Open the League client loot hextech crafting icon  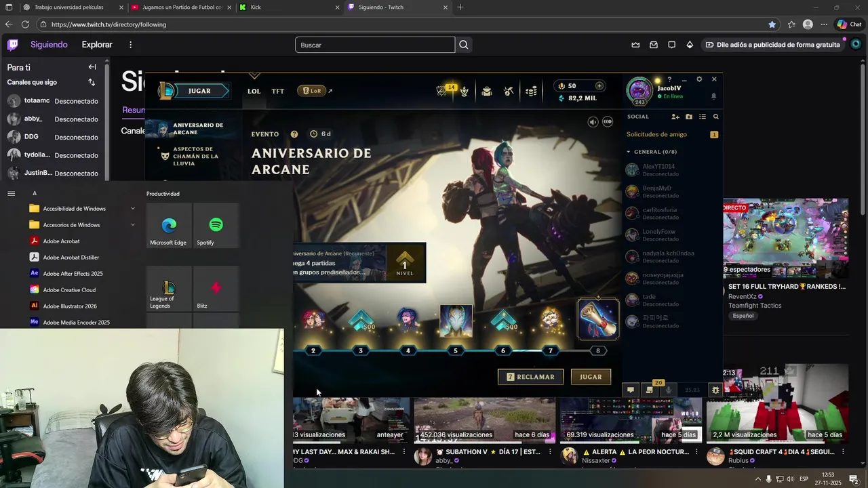point(509,91)
